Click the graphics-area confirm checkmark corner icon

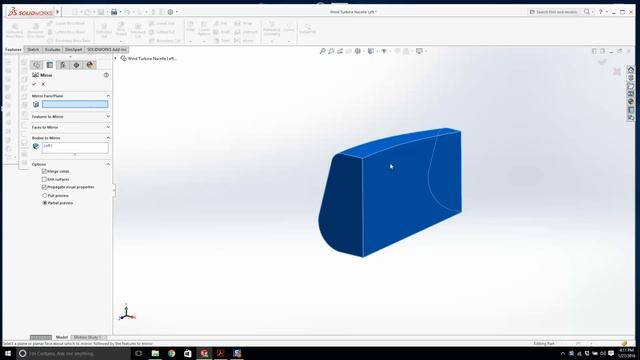602,61
